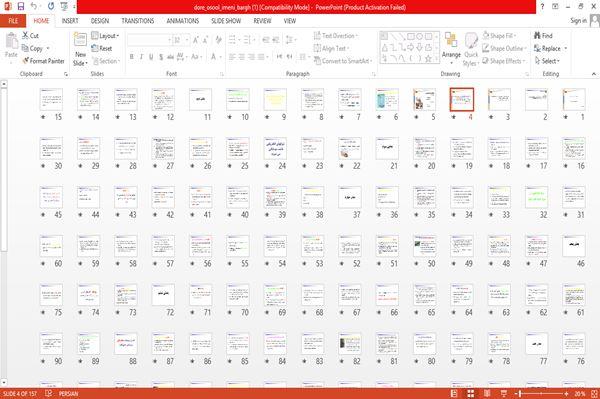This screenshot has height=399, width=600.
Task: Open the FILE menu tab
Action: (13, 21)
